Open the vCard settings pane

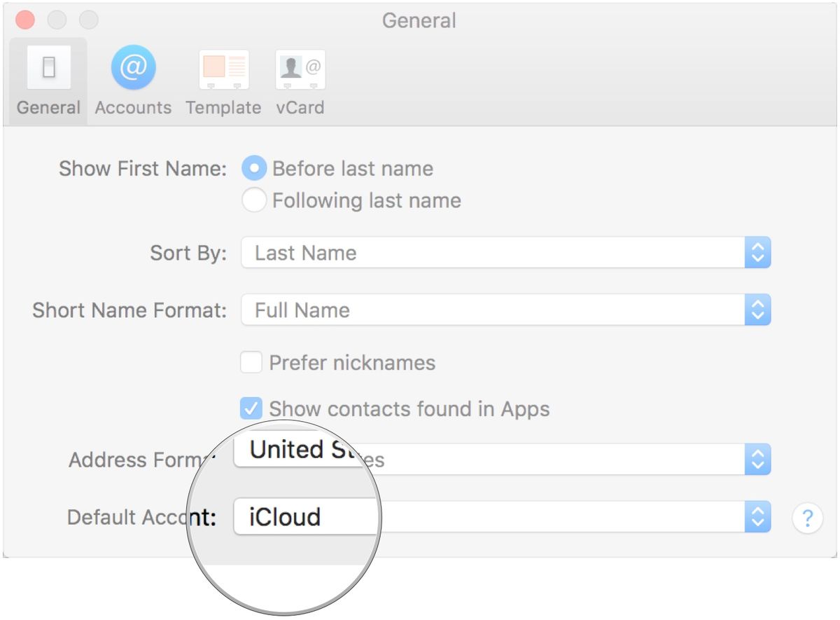coord(300,81)
